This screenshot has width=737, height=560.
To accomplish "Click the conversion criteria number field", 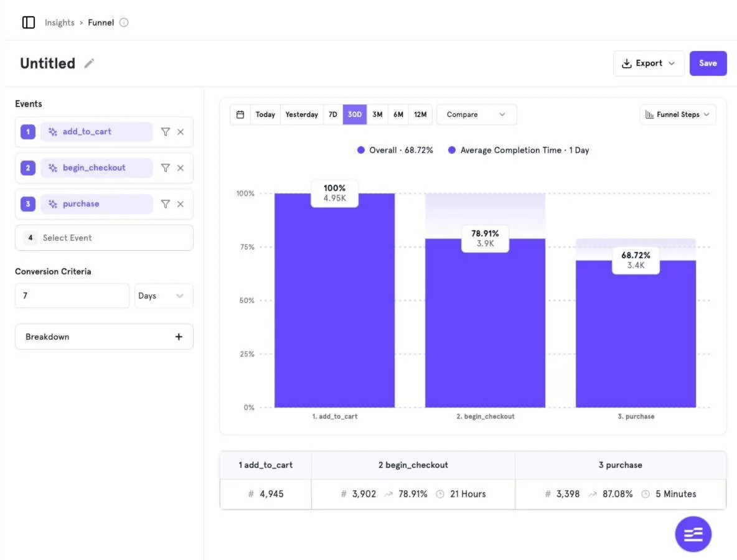I will (72, 296).
